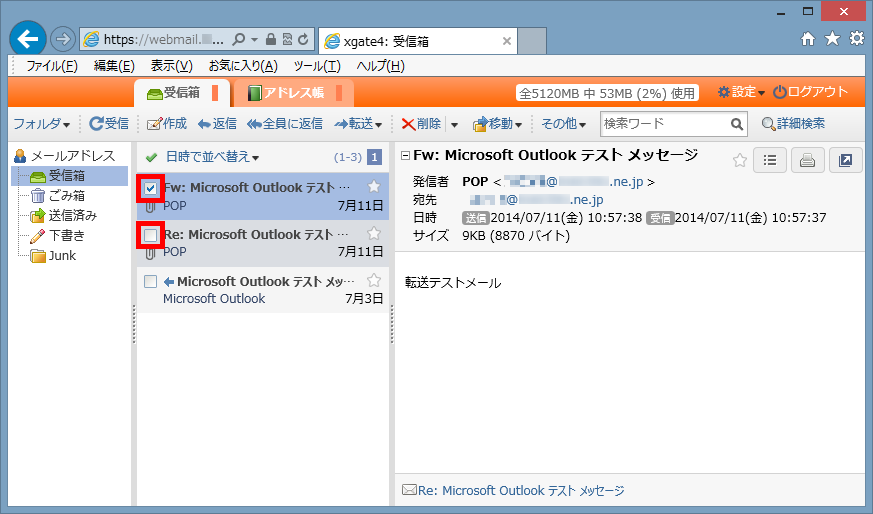Click the print icon in message header
The width and height of the screenshot is (873, 514).
pyautogui.click(x=807, y=160)
